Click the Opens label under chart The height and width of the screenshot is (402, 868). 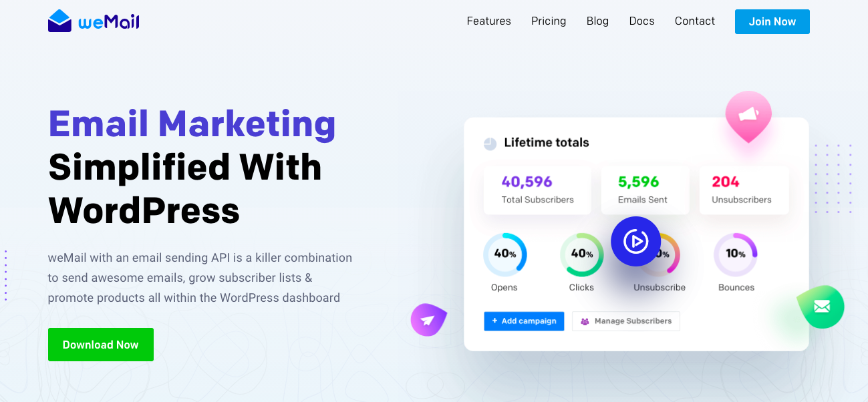pos(504,287)
